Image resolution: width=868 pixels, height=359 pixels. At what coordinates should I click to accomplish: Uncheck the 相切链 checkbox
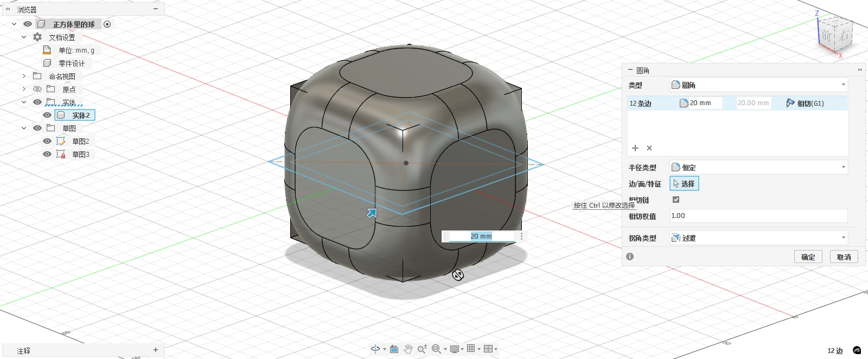click(x=676, y=200)
